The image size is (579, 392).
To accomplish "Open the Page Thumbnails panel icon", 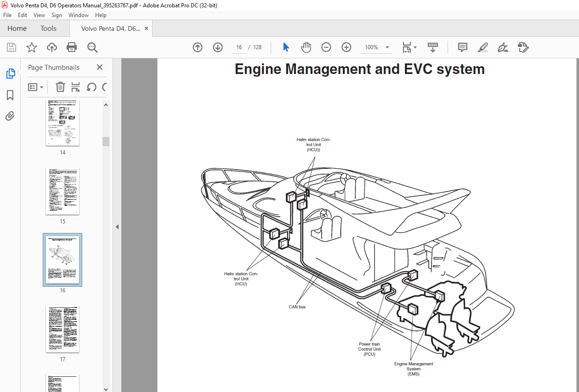I will 10,74.
